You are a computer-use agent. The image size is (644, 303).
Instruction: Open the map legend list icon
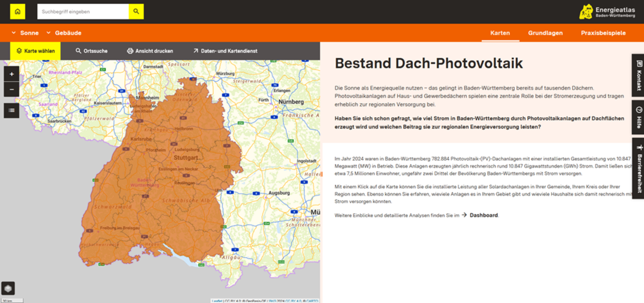[11, 110]
